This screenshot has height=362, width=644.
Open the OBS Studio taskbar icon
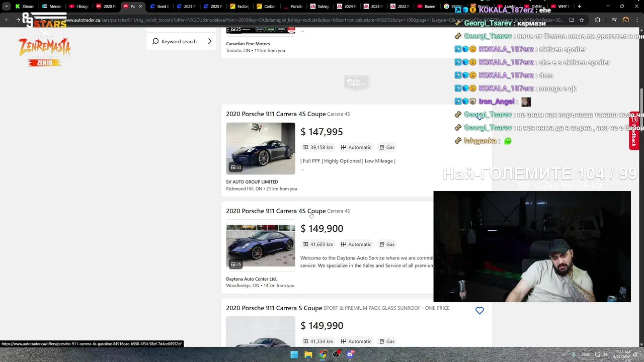[x=336, y=354]
